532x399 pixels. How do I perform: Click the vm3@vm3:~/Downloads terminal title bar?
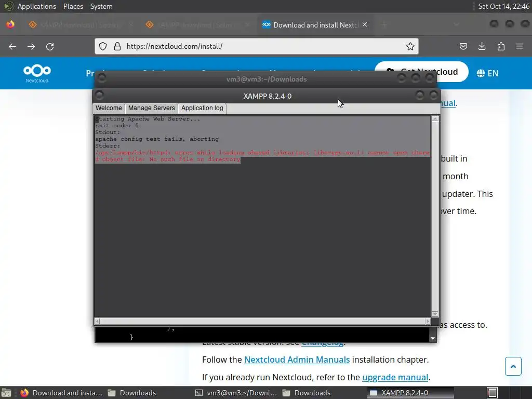tap(267, 79)
